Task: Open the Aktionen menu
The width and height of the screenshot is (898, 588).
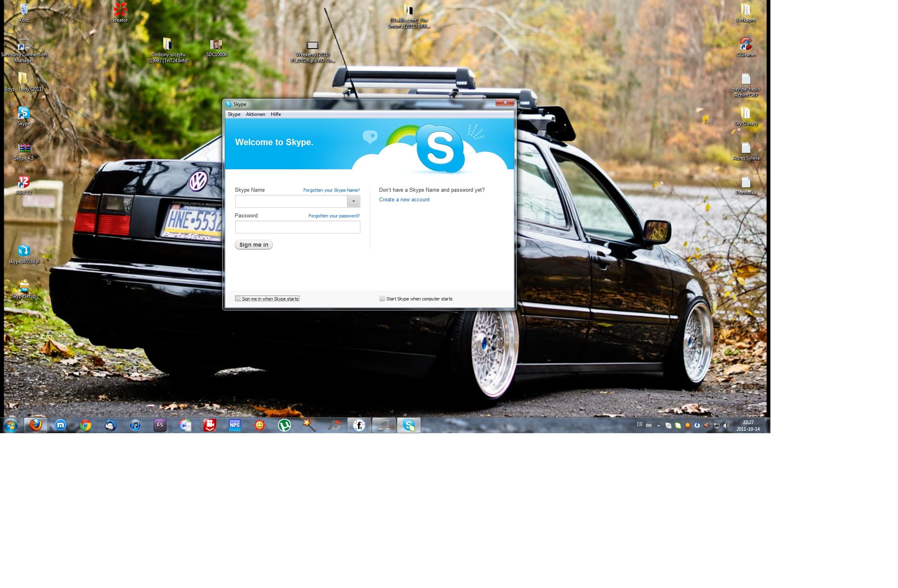Action: coord(256,114)
